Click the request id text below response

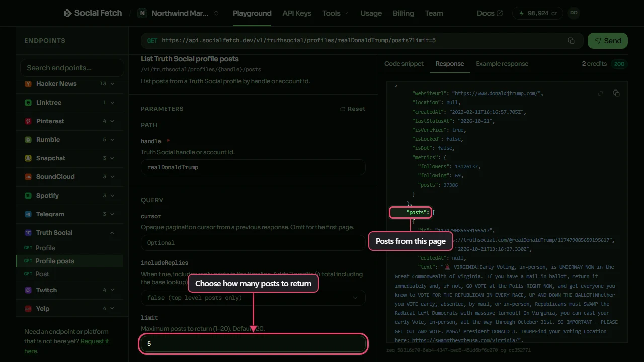click(x=458, y=350)
